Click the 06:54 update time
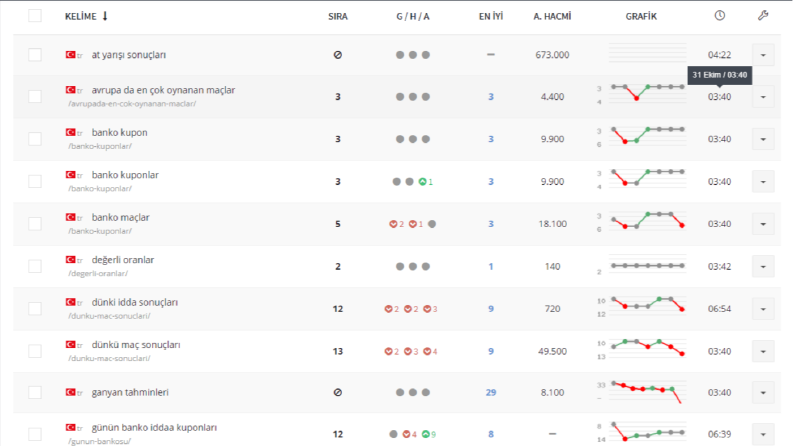793x446 pixels. tap(719, 309)
